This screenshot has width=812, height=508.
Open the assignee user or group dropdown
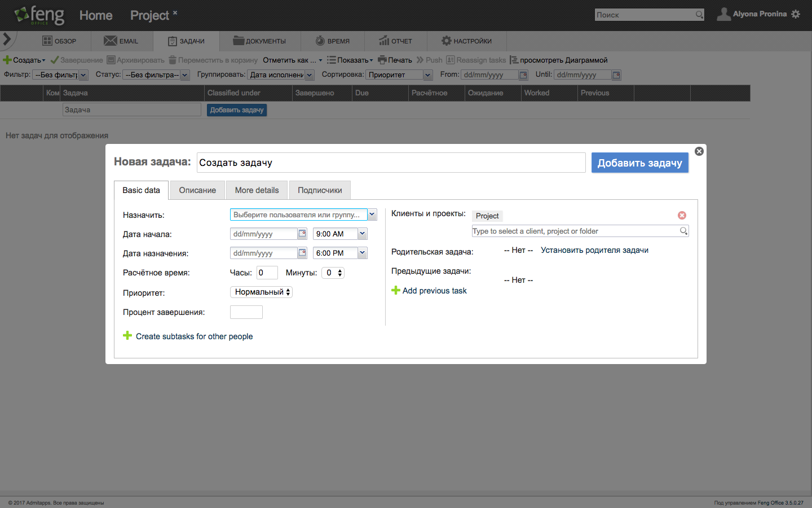[372, 214]
